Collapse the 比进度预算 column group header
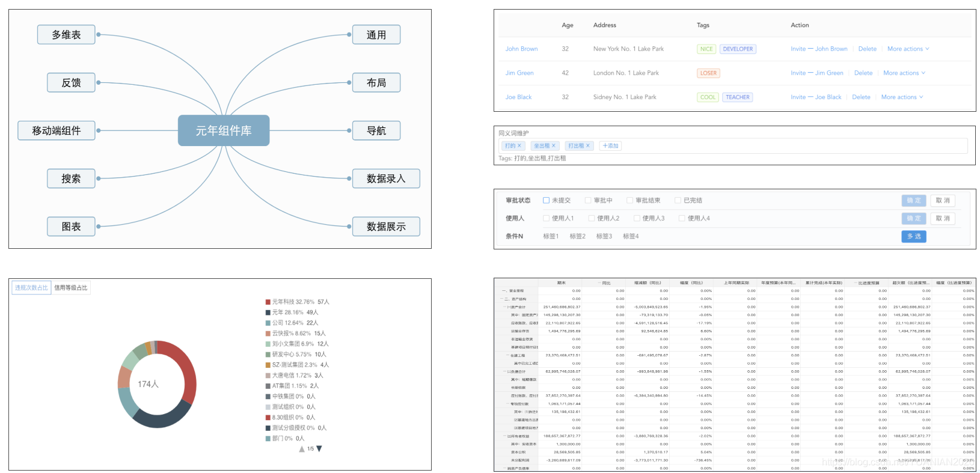 click(856, 283)
